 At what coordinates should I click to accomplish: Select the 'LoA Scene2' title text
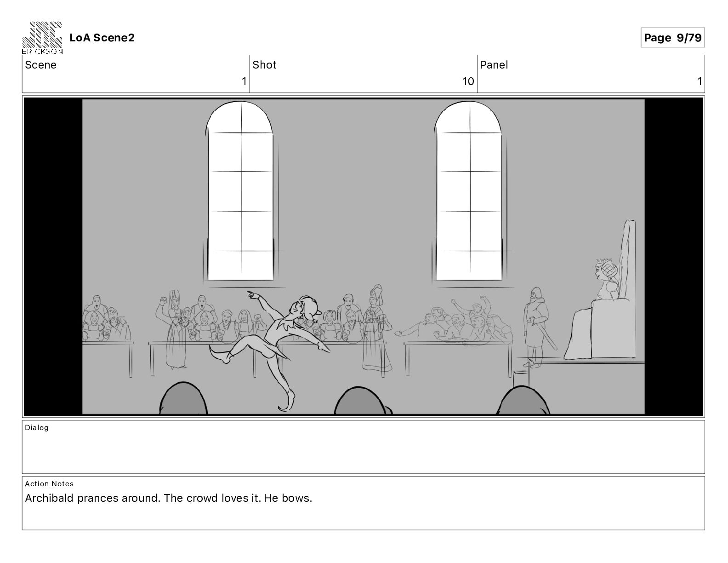tap(102, 38)
